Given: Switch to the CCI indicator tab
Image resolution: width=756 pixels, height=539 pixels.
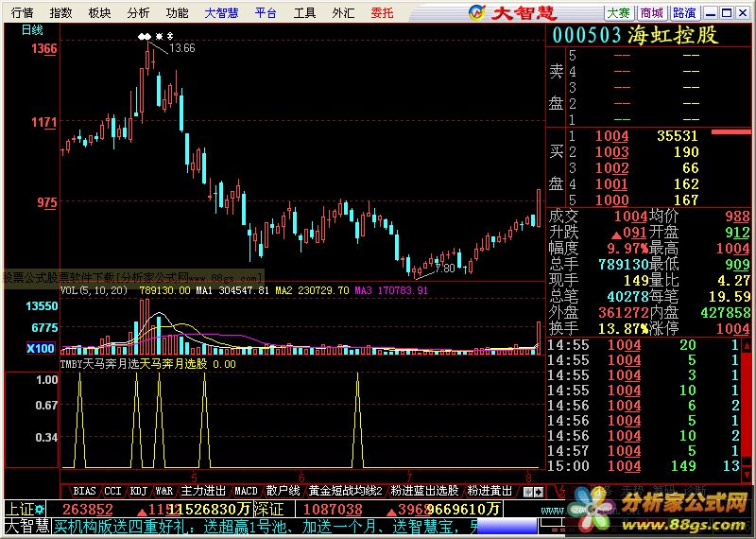Looking at the screenshot, I should 112,491.
